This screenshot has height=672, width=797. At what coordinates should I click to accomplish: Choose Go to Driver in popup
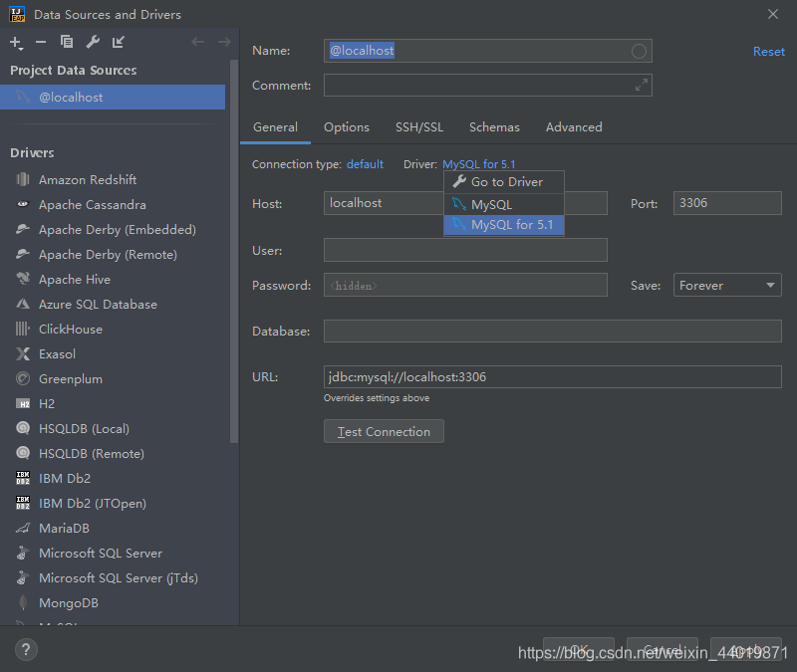[504, 182]
